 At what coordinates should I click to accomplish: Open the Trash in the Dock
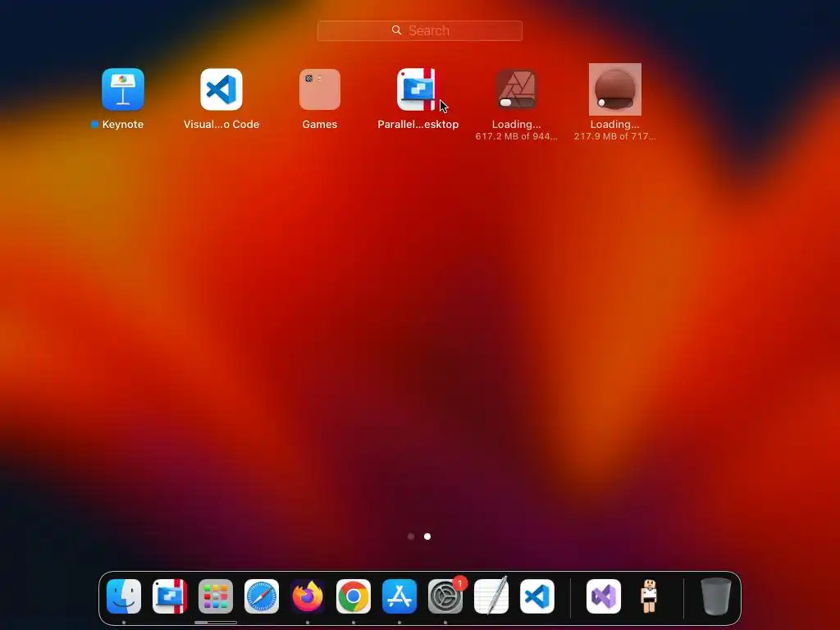[x=715, y=596]
